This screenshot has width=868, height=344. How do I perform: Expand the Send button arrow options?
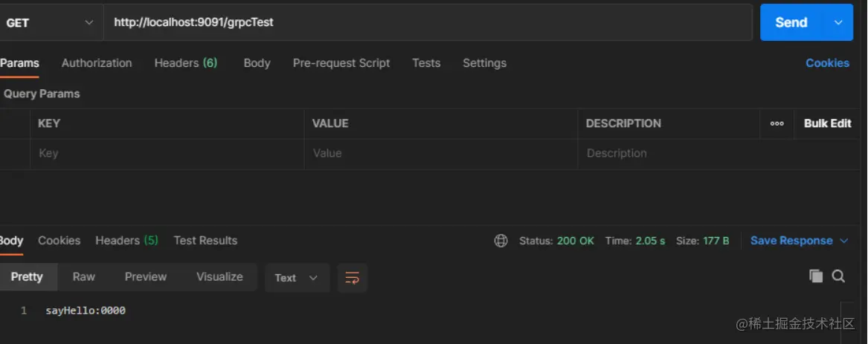(838, 22)
